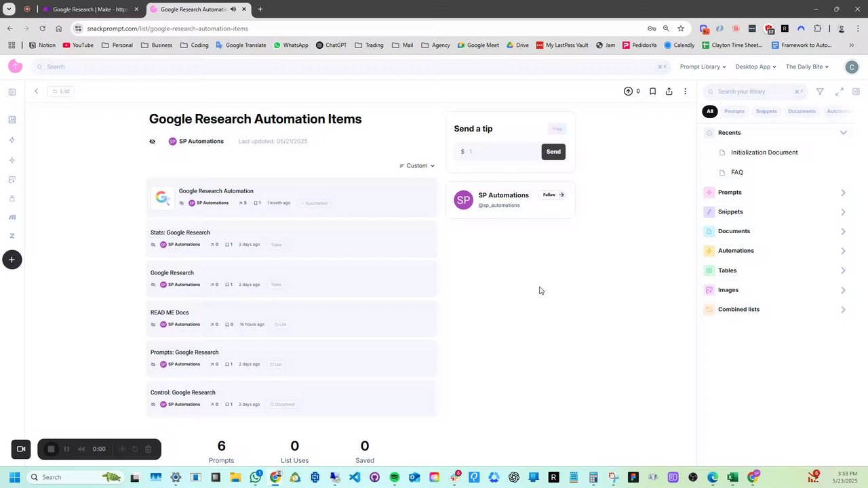Bookmark the Google Research Automation Items list
The height and width of the screenshot is (488, 868).
[652, 91]
